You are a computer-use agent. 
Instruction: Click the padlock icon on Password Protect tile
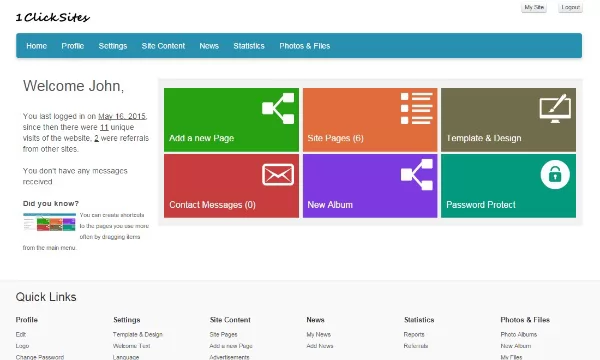point(555,174)
